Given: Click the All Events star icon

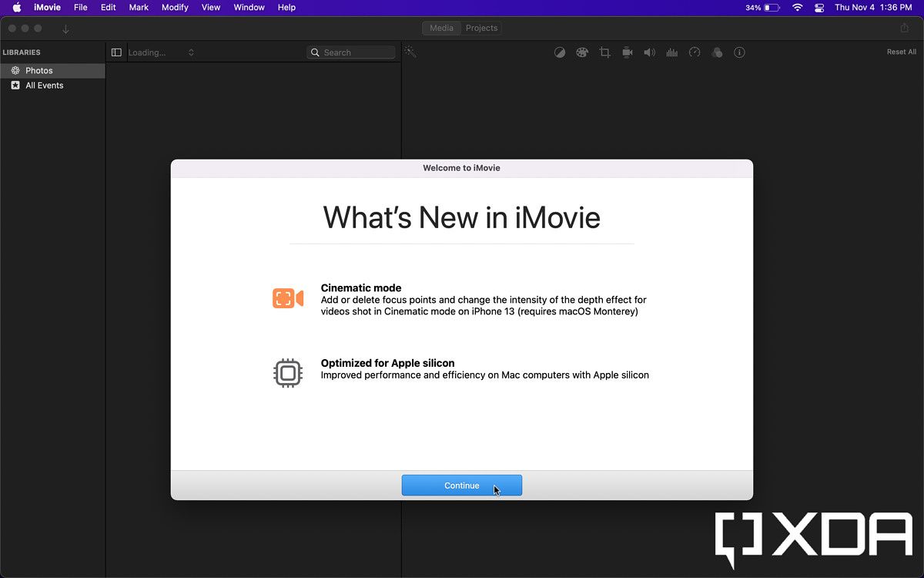Looking at the screenshot, I should click(x=15, y=86).
